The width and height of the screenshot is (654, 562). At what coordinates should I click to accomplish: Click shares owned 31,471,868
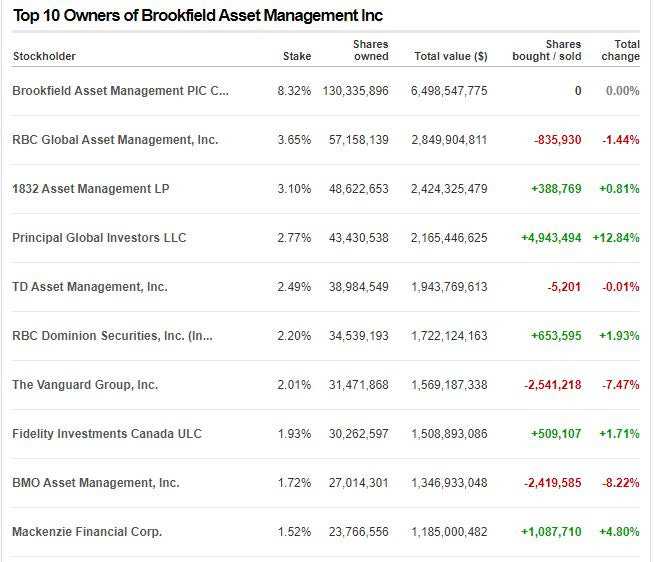[x=359, y=385]
